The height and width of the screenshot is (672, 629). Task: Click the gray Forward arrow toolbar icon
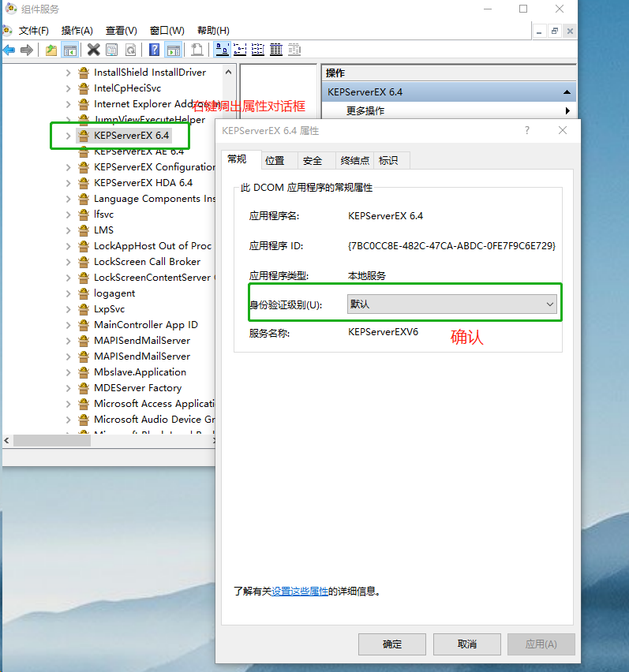click(27, 50)
